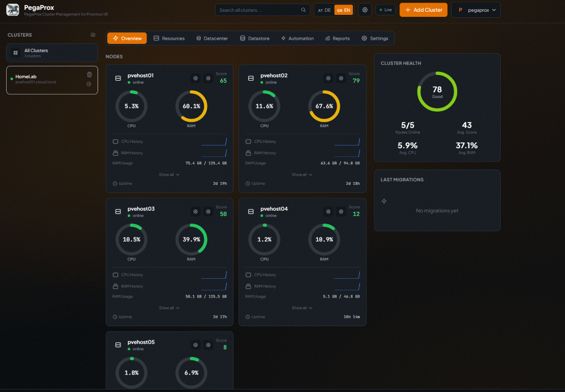This screenshot has width=565, height=392.
Task: Click the Add Cluster button
Action: 423,10
